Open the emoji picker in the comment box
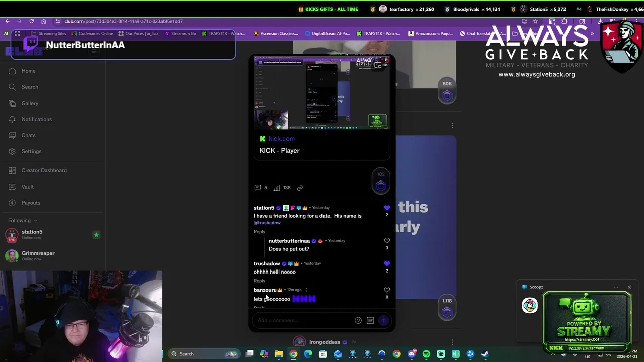 coord(358,320)
